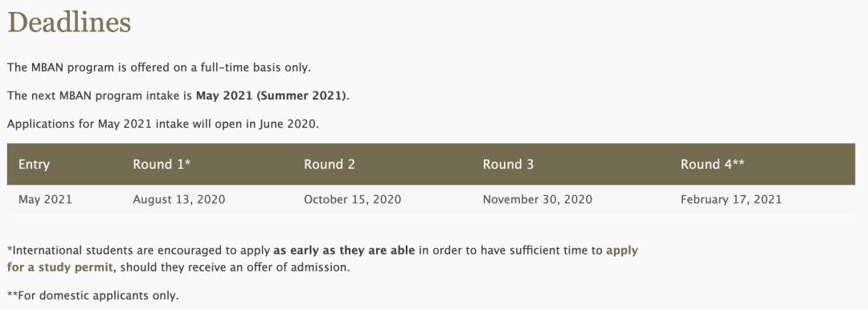
Task: Click the Deadlines heading
Action: point(69,22)
